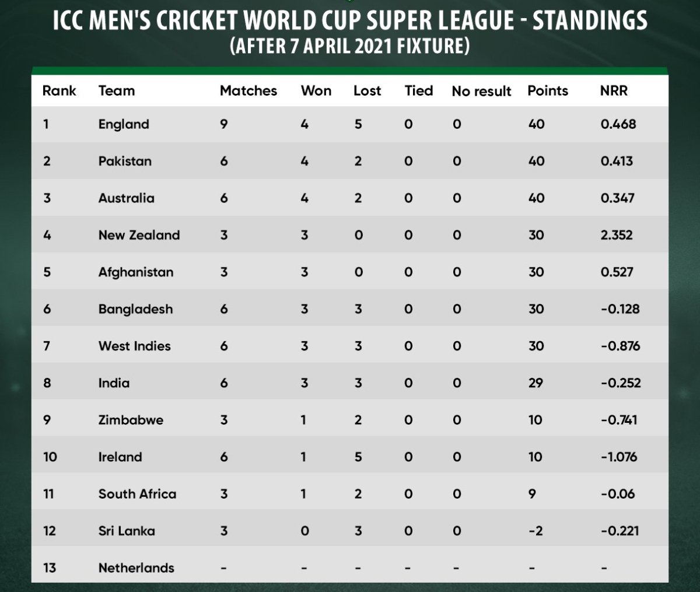Click the Matches column header

tap(249, 90)
